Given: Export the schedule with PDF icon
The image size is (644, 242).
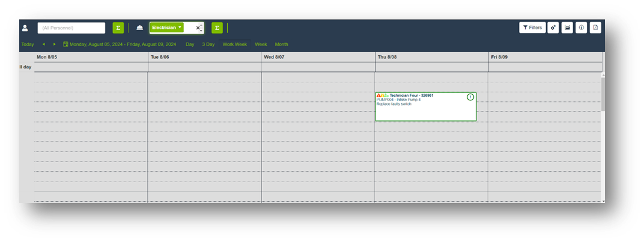Looking at the screenshot, I should (x=595, y=28).
